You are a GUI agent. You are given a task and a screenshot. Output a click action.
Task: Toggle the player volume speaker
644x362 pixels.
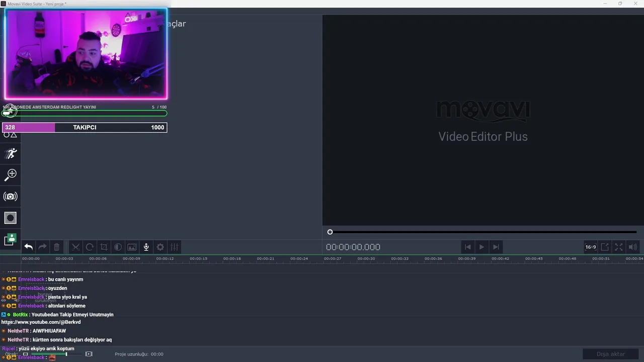point(633,247)
